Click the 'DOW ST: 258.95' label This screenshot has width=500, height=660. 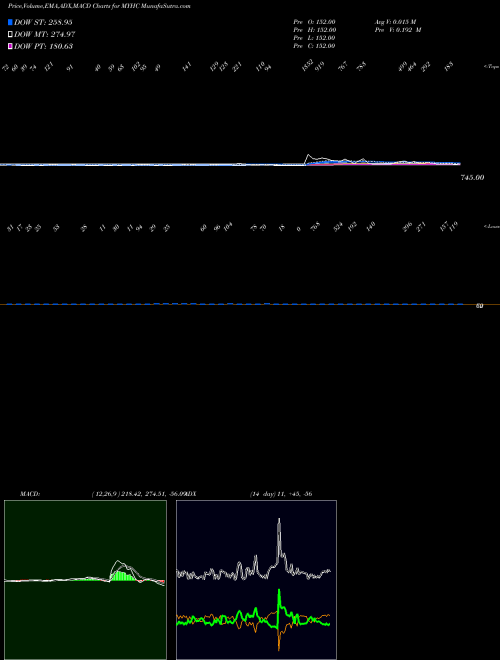click(43, 22)
